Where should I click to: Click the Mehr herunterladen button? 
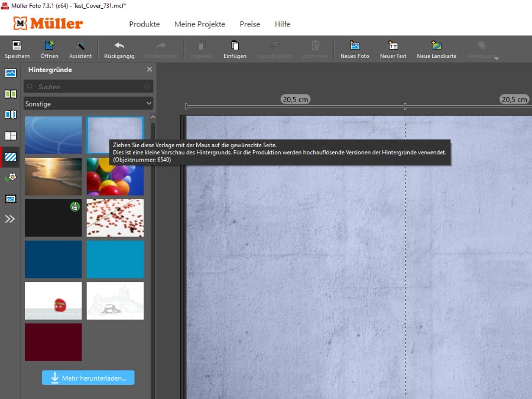click(88, 378)
